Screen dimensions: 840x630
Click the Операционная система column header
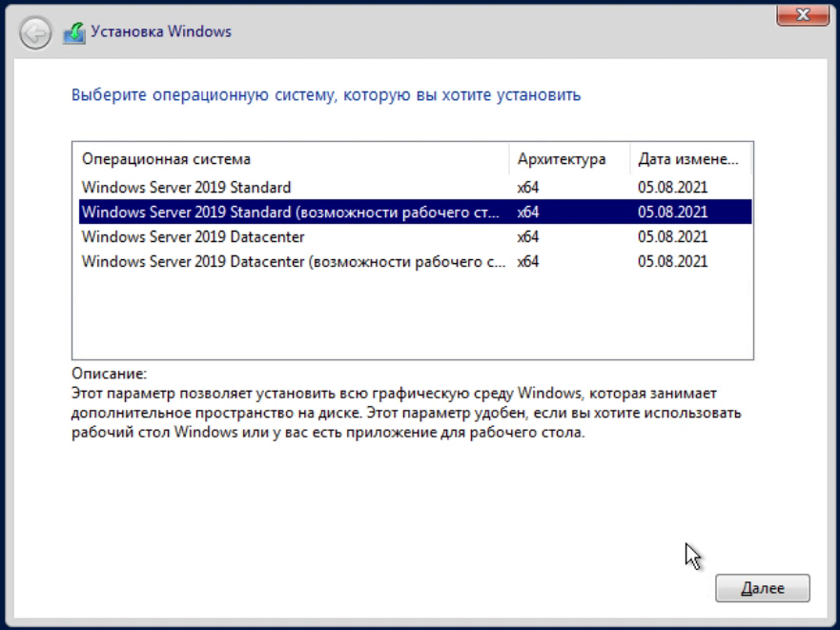(x=291, y=159)
